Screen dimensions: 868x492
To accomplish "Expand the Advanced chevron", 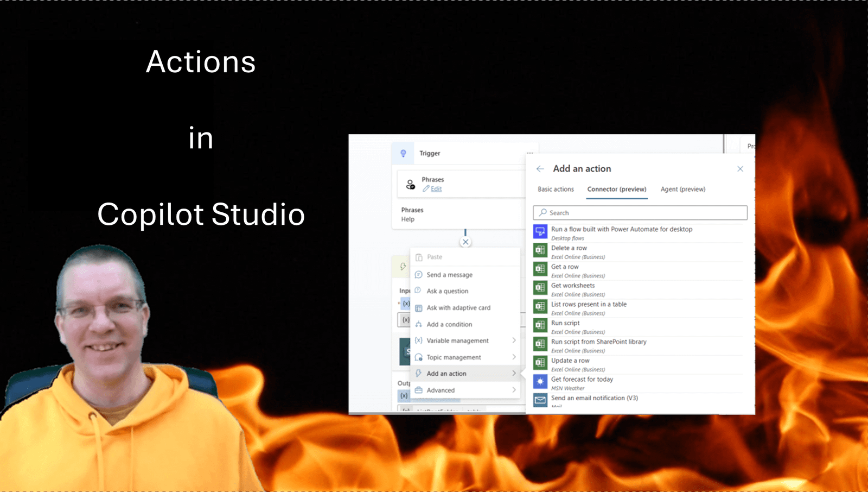I will click(514, 390).
